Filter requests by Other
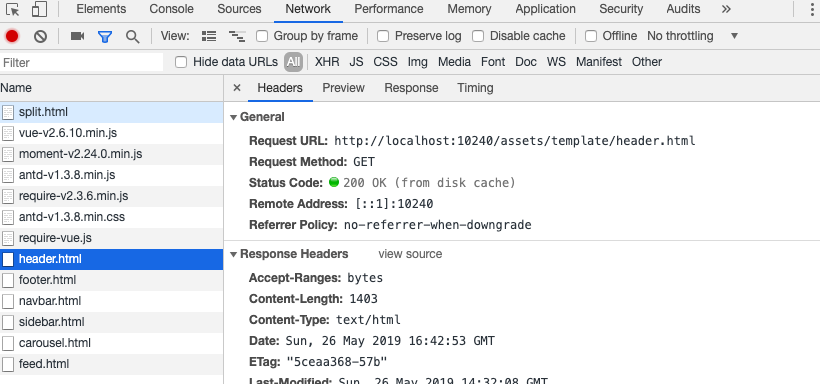Screen dimensions: 820x384 click(x=646, y=62)
